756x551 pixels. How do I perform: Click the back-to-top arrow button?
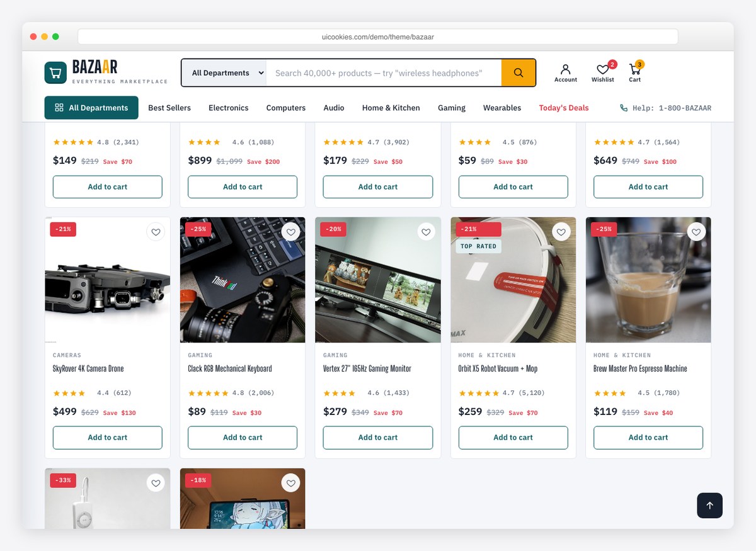point(709,505)
